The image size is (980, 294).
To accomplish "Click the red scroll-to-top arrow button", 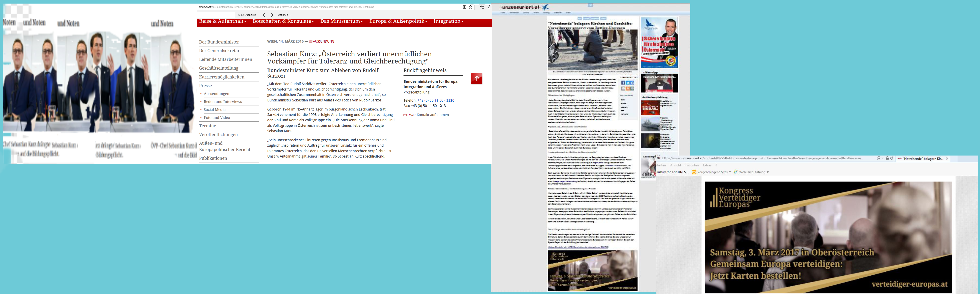I will pyautogui.click(x=476, y=78).
